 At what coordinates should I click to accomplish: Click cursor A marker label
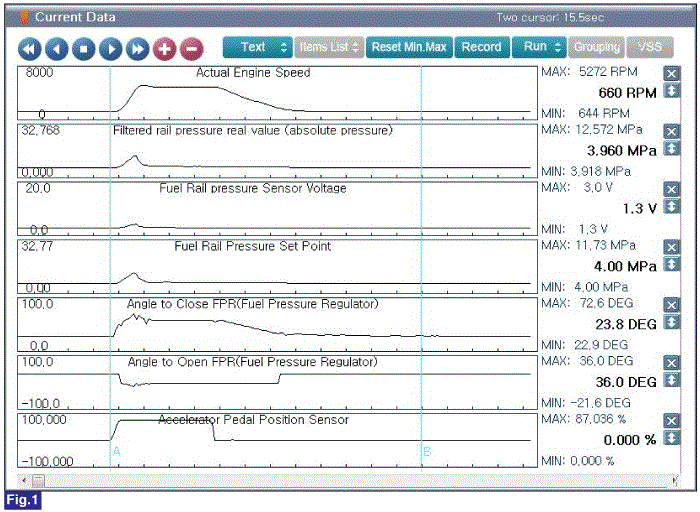(117, 451)
